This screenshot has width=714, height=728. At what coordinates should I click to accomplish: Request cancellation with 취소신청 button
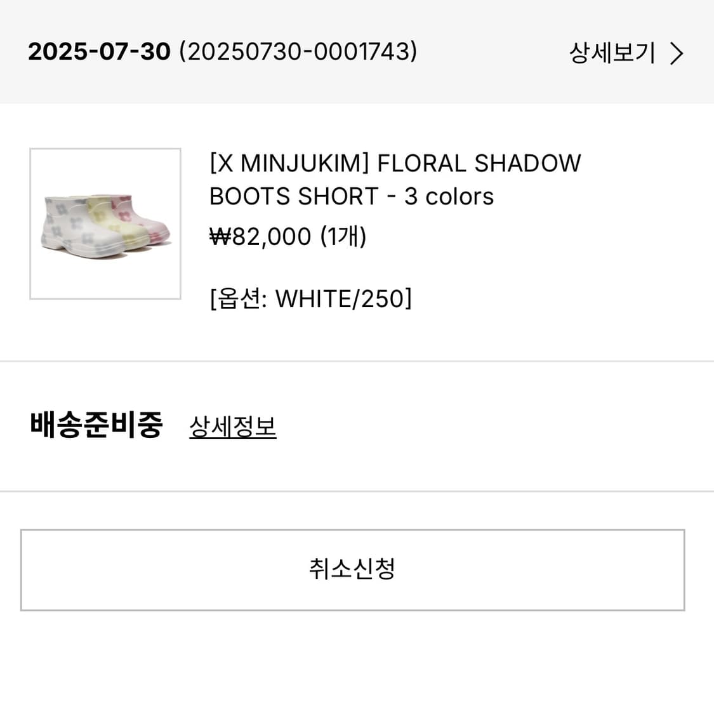click(353, 570)
